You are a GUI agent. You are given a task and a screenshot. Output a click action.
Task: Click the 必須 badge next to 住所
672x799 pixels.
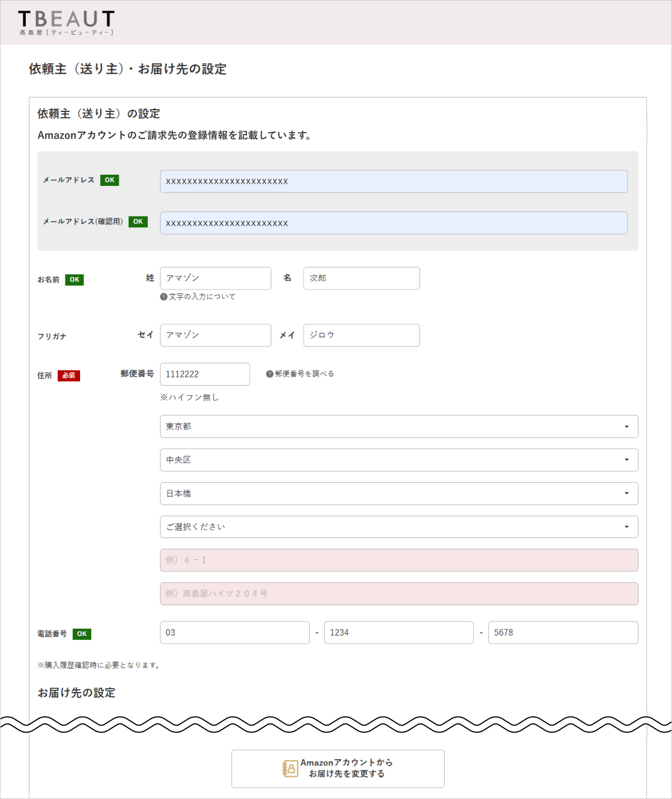pyautogui.click(x=69, y=376)
